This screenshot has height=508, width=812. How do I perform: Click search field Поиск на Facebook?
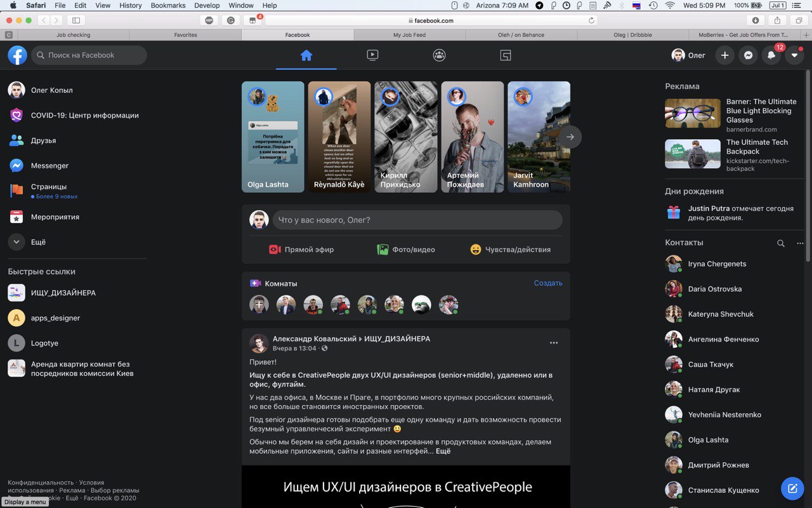89,55
